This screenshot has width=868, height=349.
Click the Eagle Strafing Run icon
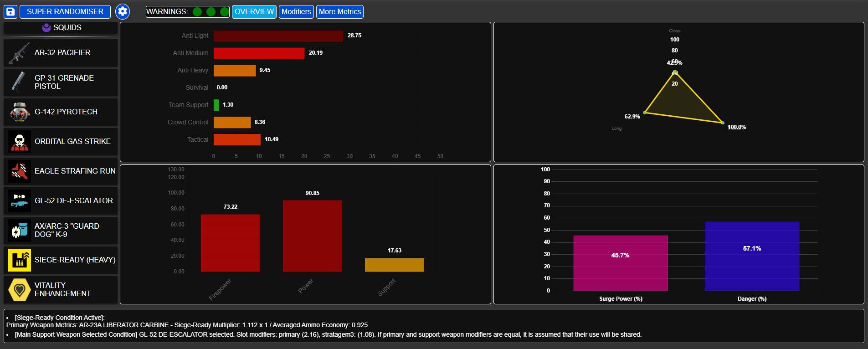coord(19,171)
